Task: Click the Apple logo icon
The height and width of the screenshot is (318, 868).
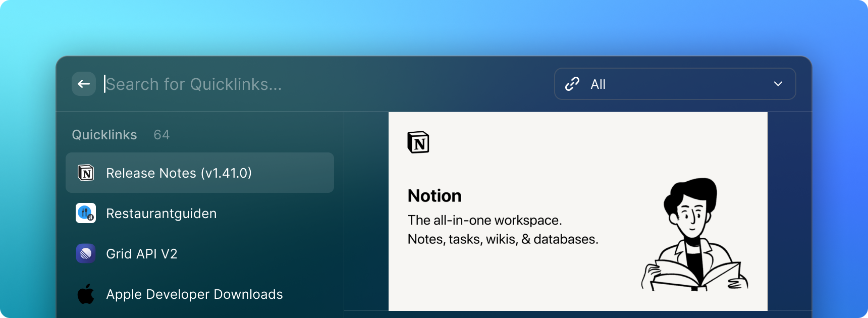Action: 86,294
